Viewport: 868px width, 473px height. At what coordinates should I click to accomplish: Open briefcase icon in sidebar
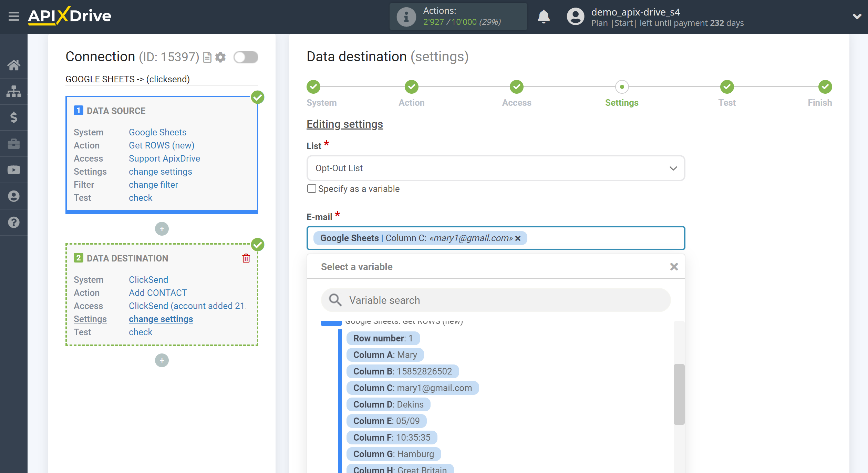pos(14,144)
